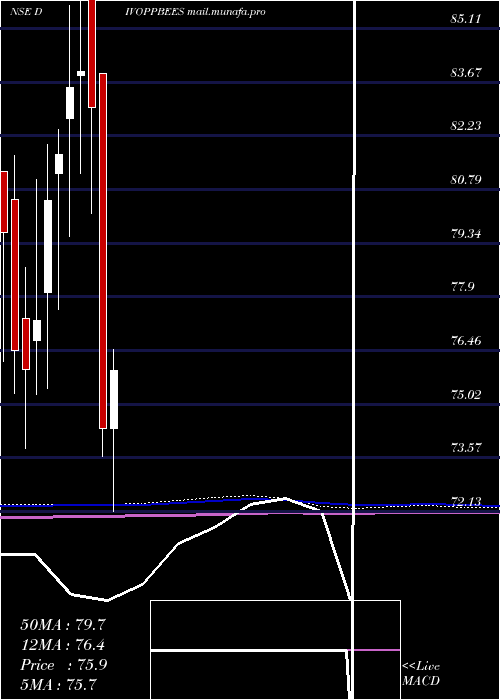Viewport: 500px width, 700px height.
Task: Click the NSE D chart title text
Action: (x=26, y=12)
